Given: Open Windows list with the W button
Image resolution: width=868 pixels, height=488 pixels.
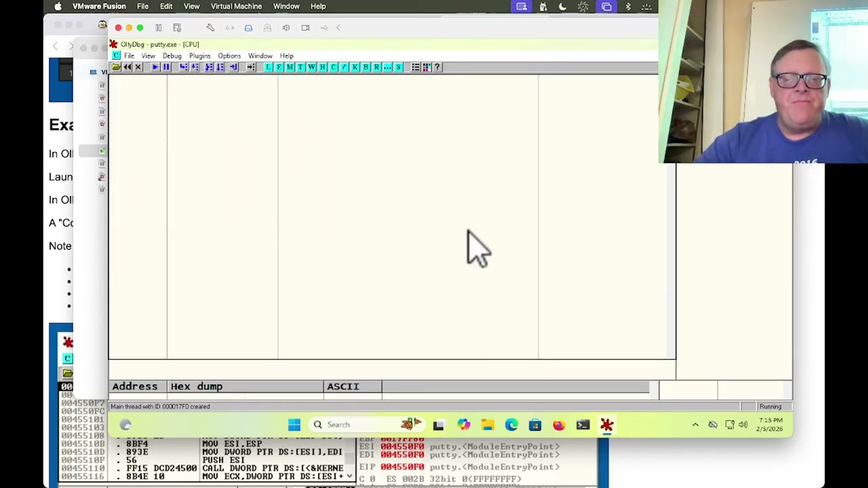Looking at the screenshot, I should [x=312, y=67].
